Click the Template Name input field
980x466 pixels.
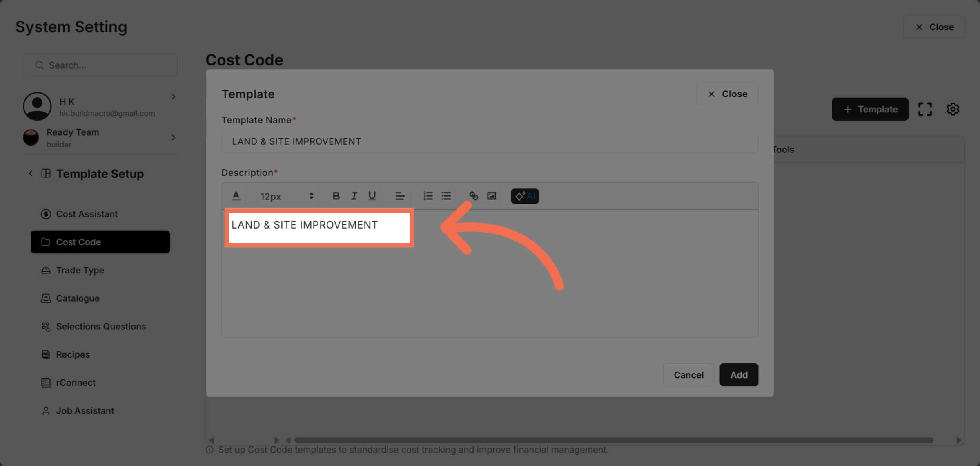pos(490,141)
